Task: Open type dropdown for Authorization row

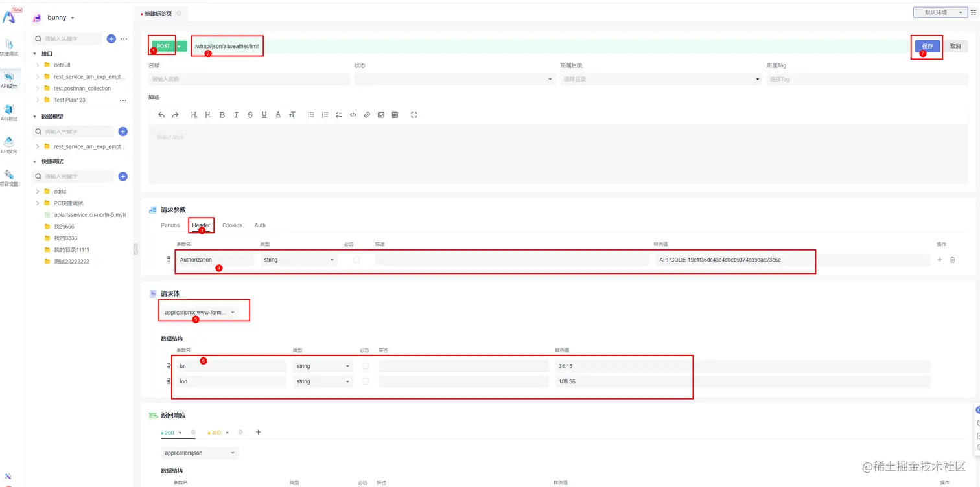Action: pyautogui.click(x=299, y=260)
